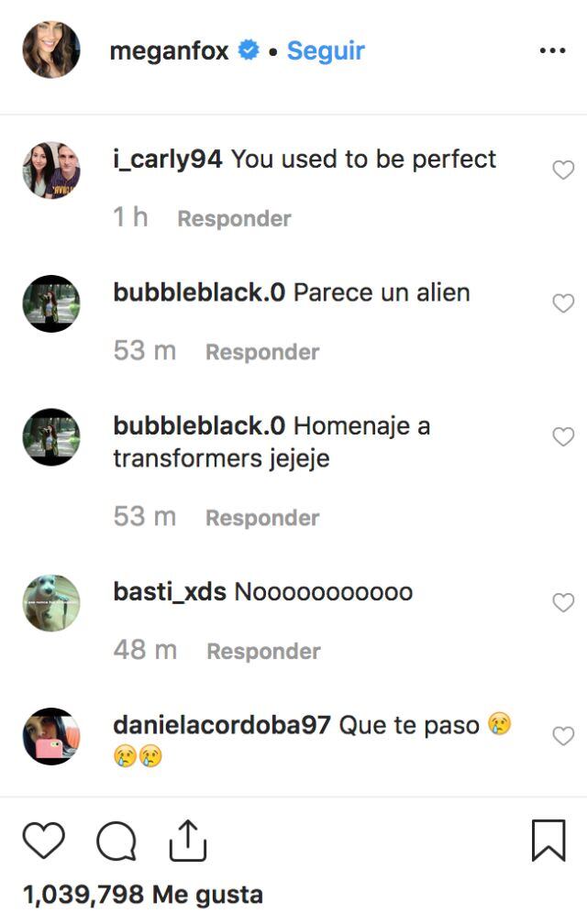Viewport: 587px width, 924px height.
Task: Like danielacordoba97's comment
Action: click(x=563, y=736)
